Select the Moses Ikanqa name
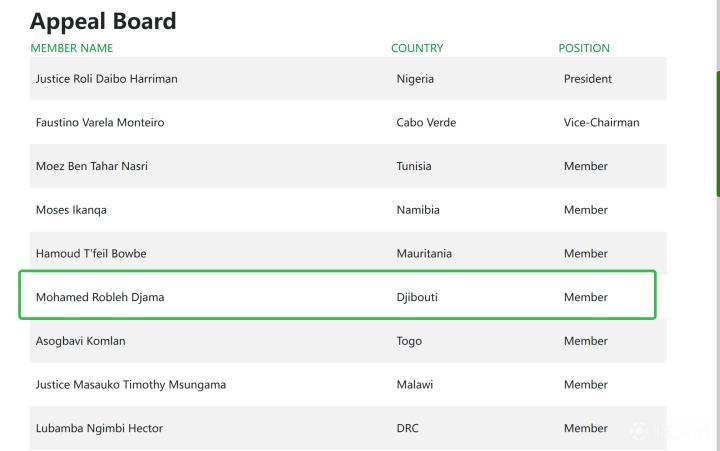The width and height of the screenshot is (720, 451). 71,210
